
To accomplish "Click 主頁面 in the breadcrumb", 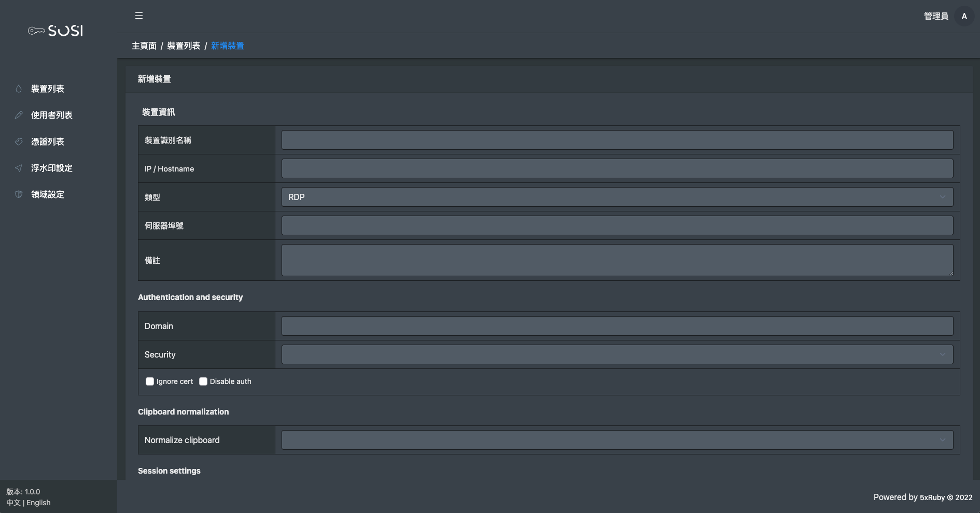I will 144,46.
